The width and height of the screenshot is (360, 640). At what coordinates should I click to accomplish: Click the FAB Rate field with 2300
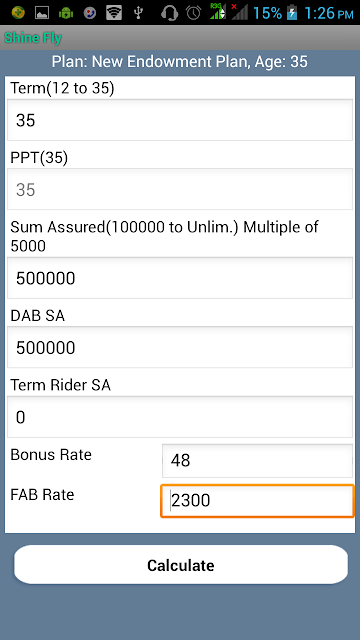[258, 501]
